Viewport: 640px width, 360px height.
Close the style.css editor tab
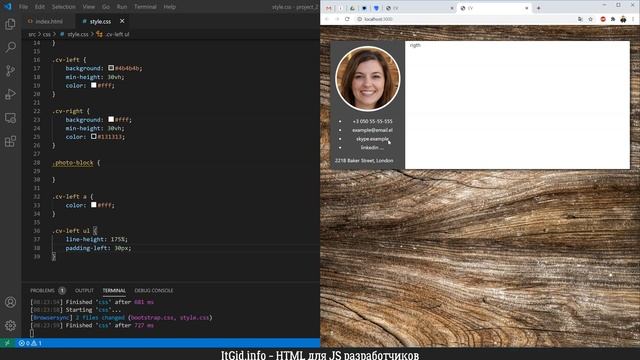coord(122,21)
